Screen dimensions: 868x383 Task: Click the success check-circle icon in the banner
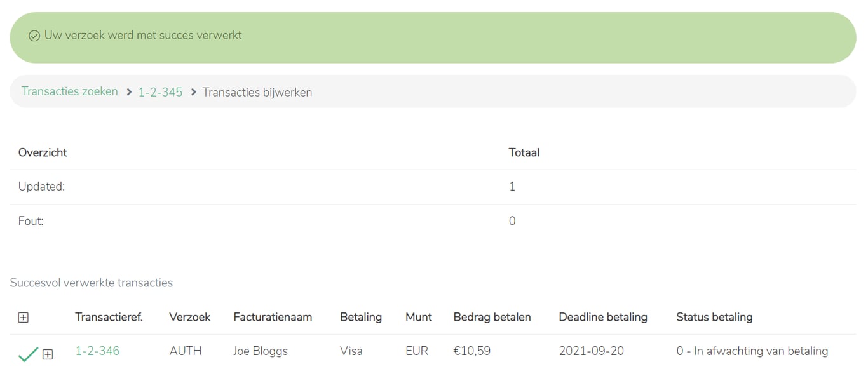pos(34,36)
